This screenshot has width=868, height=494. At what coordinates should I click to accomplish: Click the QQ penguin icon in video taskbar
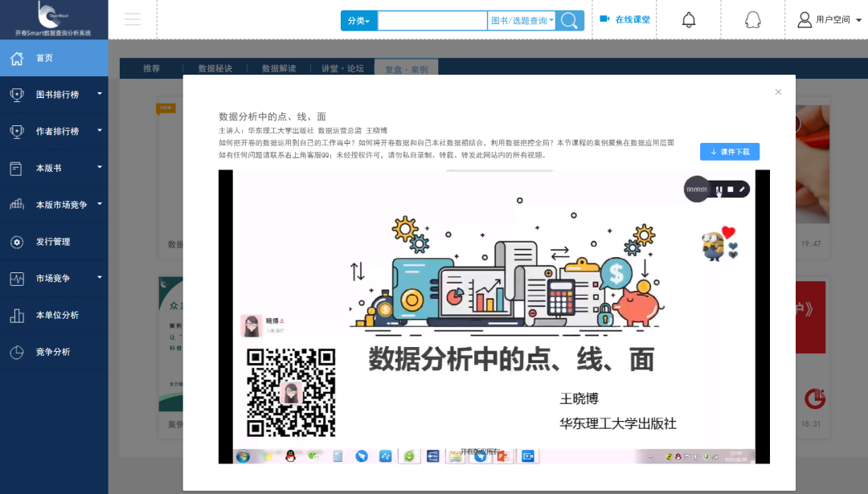point(290,456)
